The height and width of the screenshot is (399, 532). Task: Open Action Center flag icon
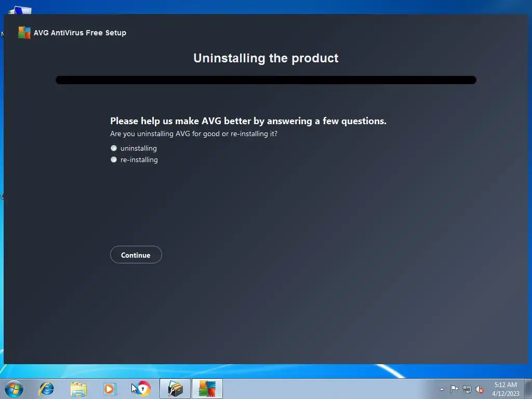(454, 389)
